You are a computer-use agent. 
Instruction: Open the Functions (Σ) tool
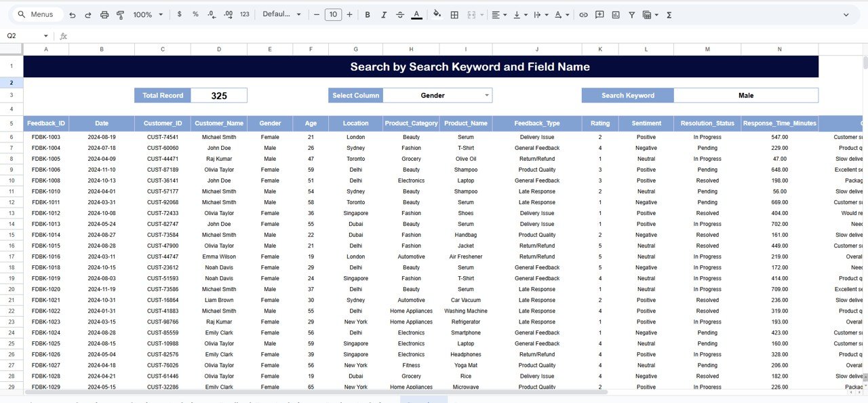[669, 14]
